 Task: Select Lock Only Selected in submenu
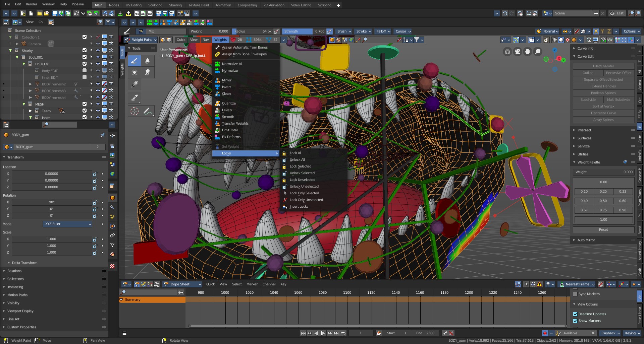pos(304,193)
